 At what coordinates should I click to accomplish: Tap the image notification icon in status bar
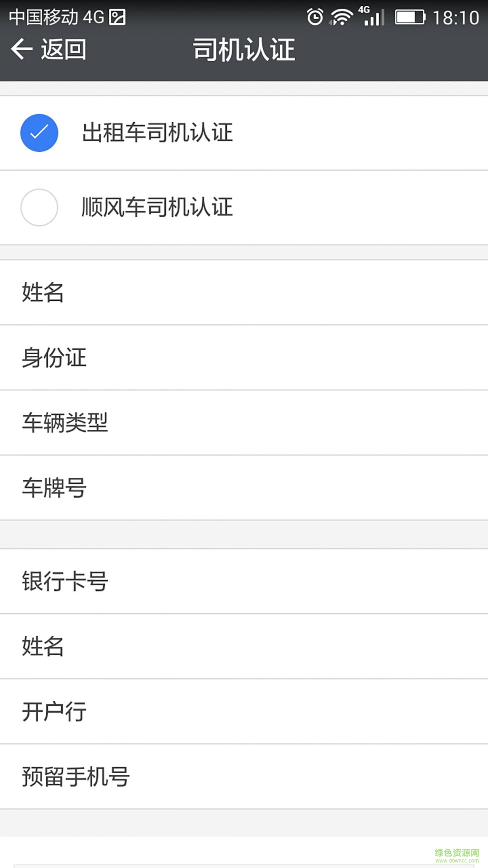117,17
